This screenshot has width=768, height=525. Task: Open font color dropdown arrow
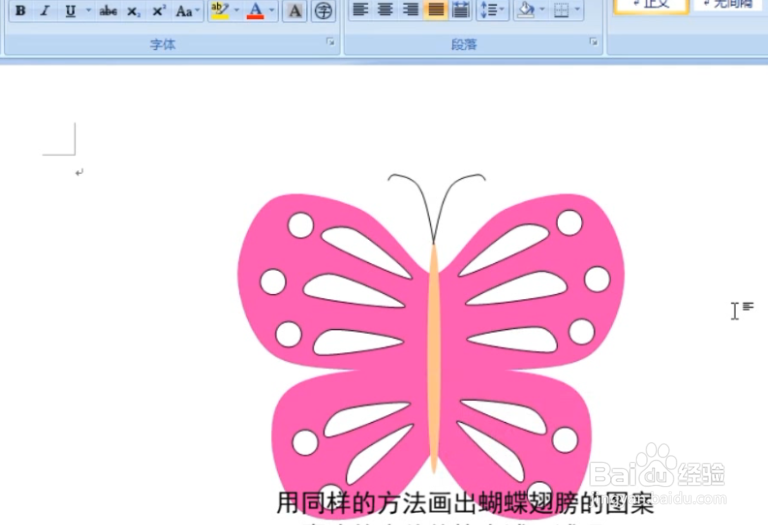[272, 10]
